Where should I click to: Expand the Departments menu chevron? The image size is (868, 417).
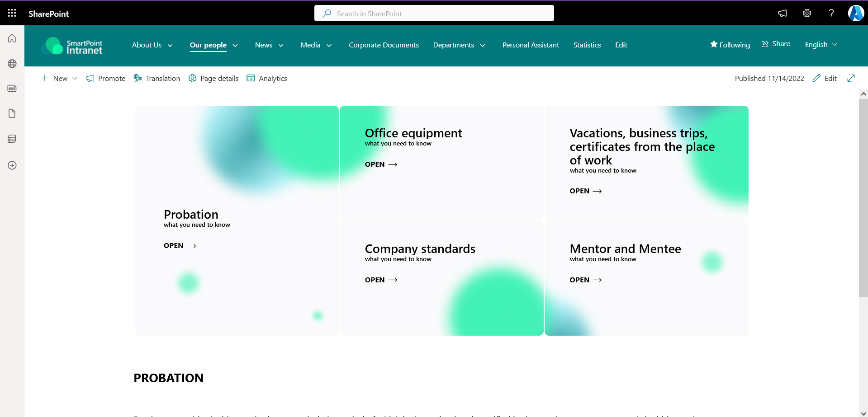pyautogui.click(x=483, y=45)
